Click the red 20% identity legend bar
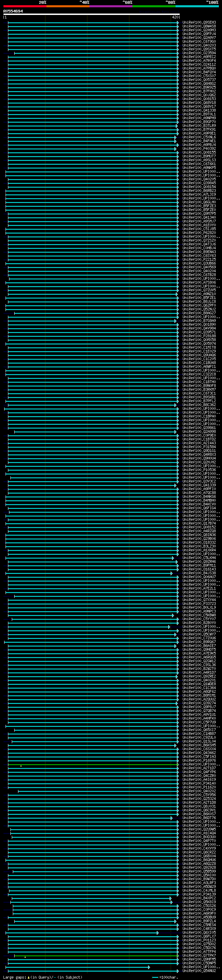 click(25, 6)
